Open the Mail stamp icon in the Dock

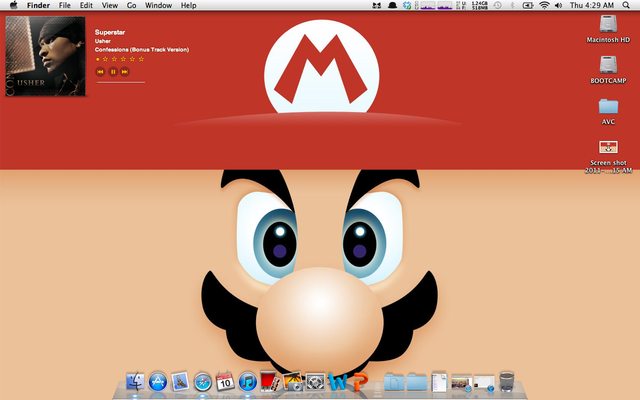pyautogui.click(x=180, y=382)
